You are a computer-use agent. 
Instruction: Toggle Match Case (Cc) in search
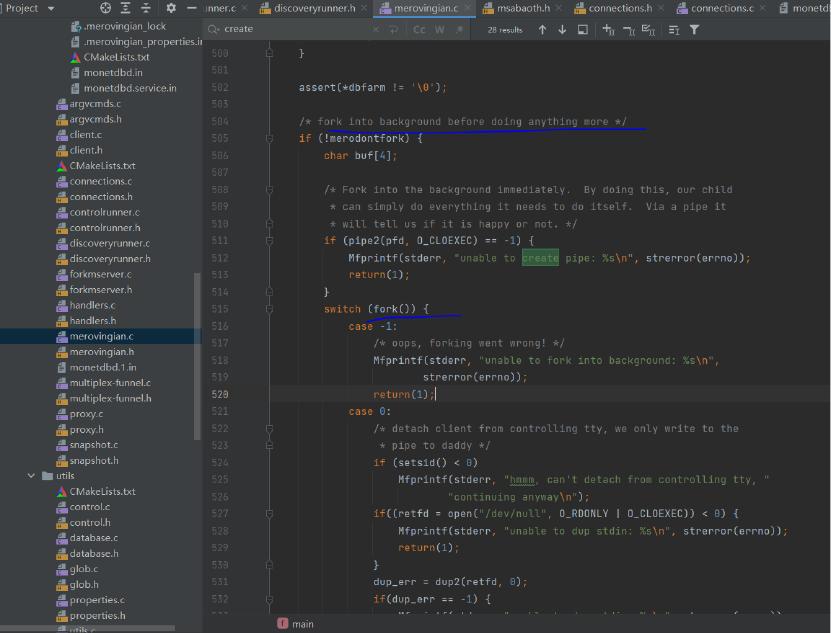coord(419,30)
